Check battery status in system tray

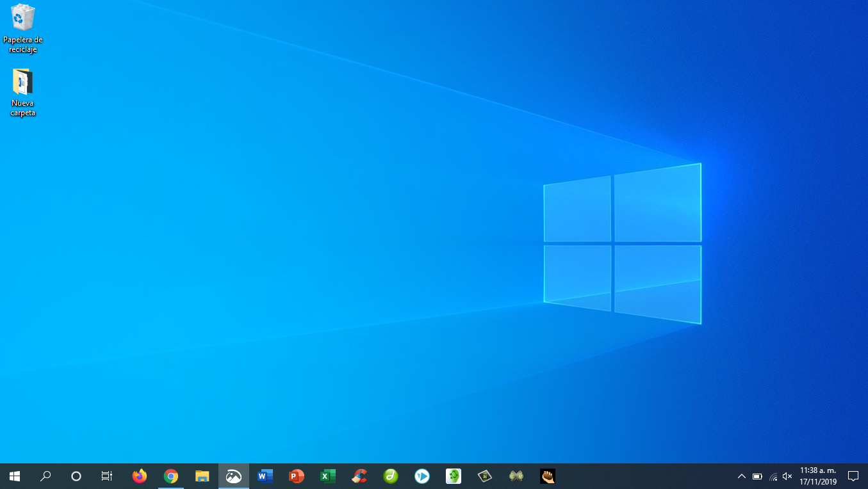(757, 476)
